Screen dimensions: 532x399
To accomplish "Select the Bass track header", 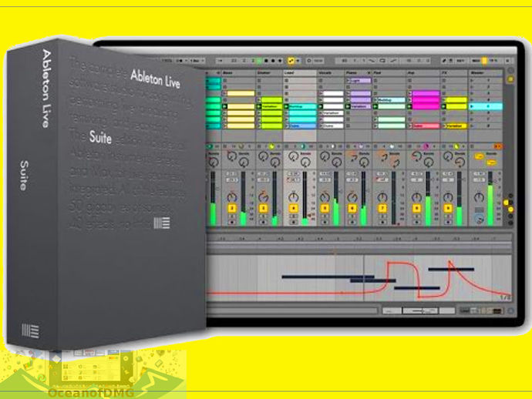I will [238, 73].
